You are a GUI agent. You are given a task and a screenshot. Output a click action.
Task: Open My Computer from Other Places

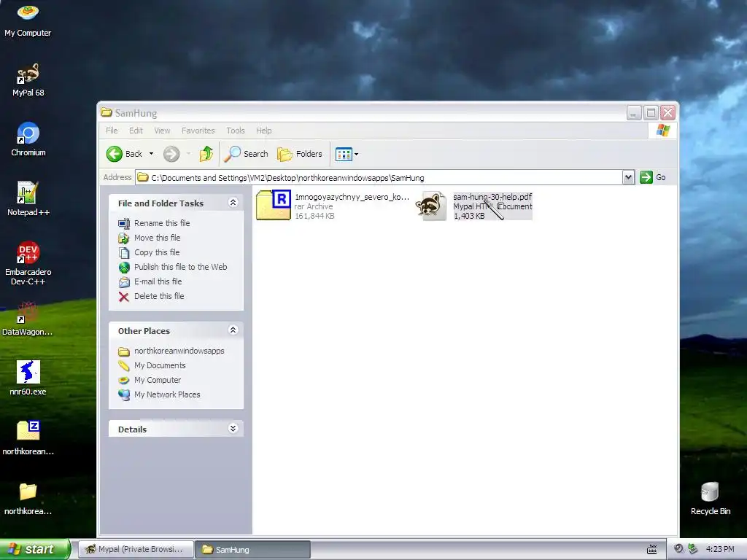(158, 380)
